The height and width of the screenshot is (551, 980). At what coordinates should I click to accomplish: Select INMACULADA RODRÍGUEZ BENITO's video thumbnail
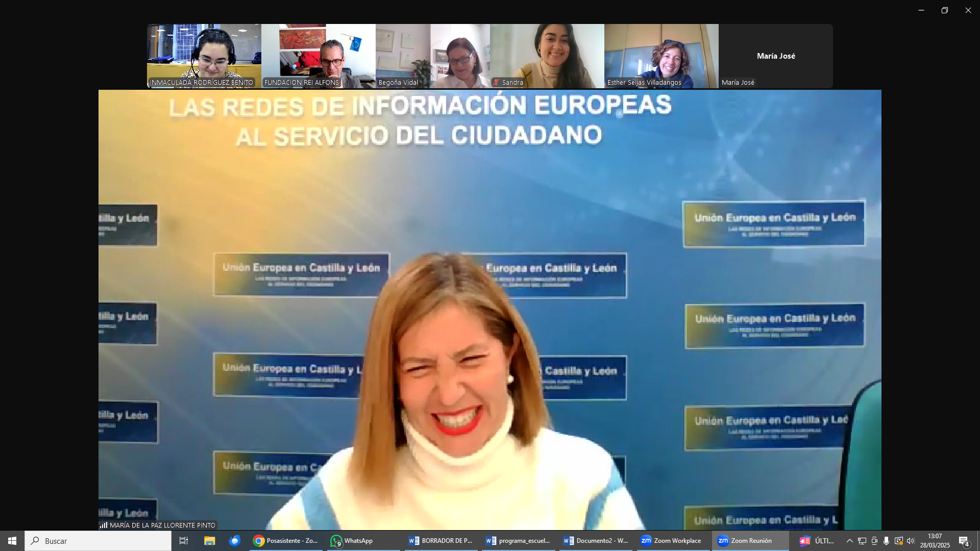(204, 56)
